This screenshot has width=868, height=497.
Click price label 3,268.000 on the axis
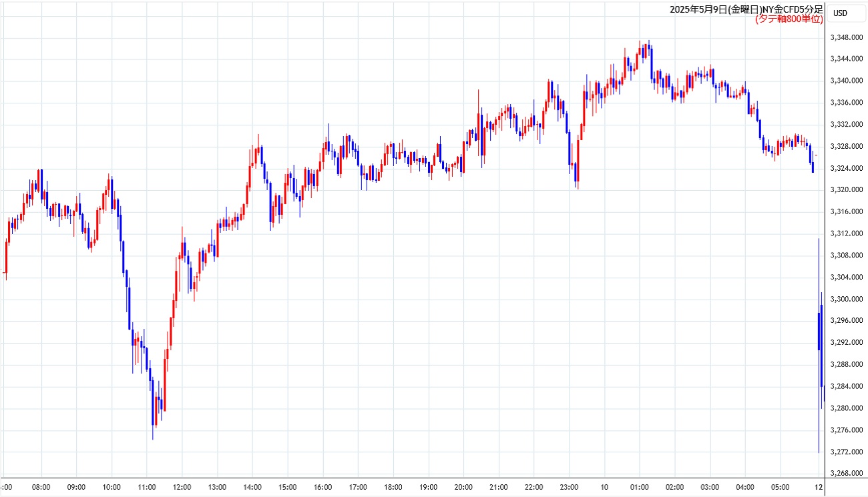click(x=847, y=474)
